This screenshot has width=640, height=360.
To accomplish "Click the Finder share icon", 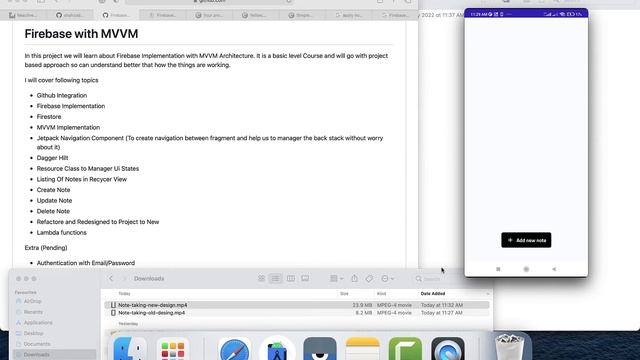I will click(x=354, y=279).
